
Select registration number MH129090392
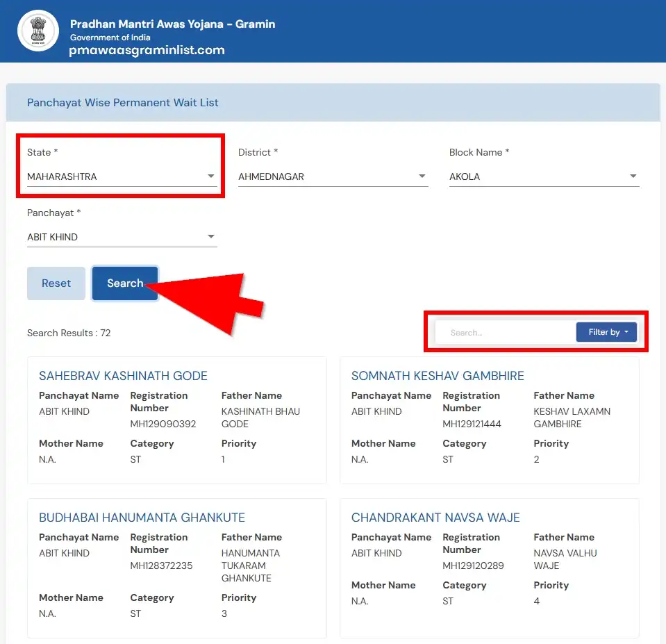click(x=163, y=424)
